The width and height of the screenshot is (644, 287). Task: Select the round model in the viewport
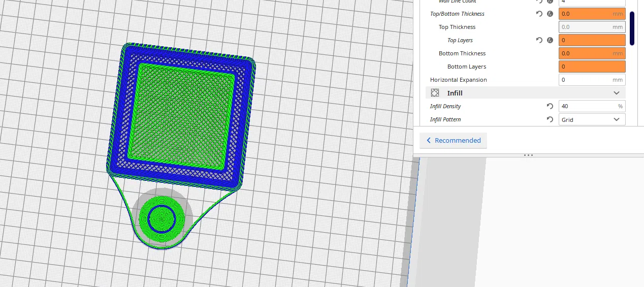(x=162, y=218)
